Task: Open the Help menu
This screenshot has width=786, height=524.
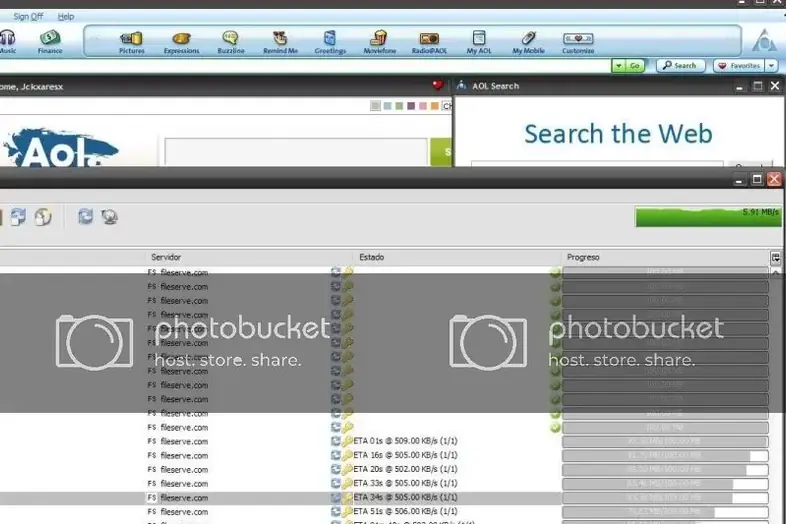Action: 66,17
